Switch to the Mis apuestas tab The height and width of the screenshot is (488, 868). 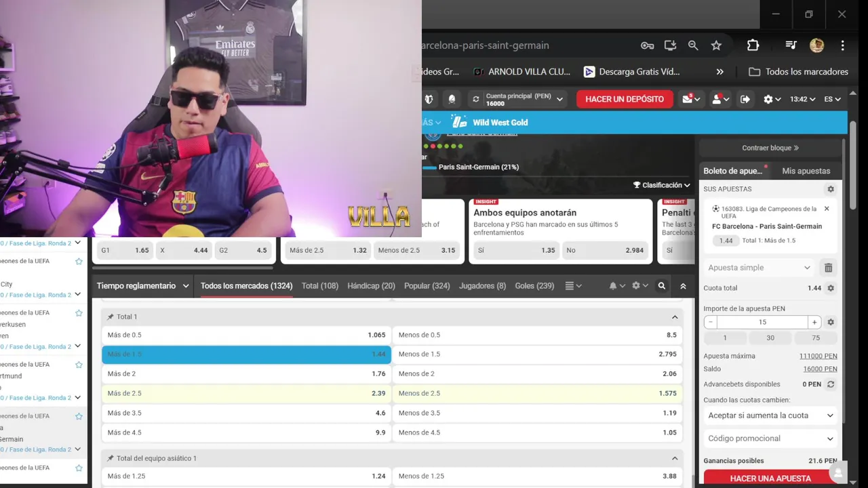click(x=806, y=171)
